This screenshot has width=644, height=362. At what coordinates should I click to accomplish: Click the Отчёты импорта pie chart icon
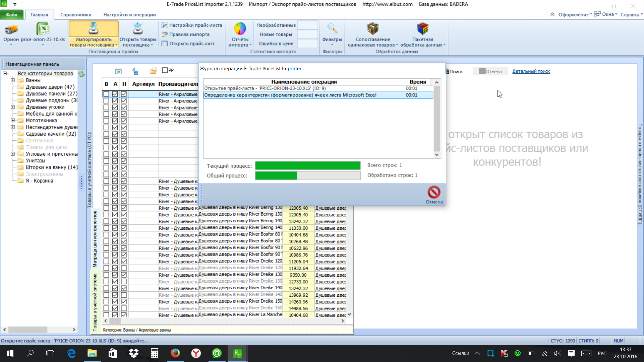(240, 29)
